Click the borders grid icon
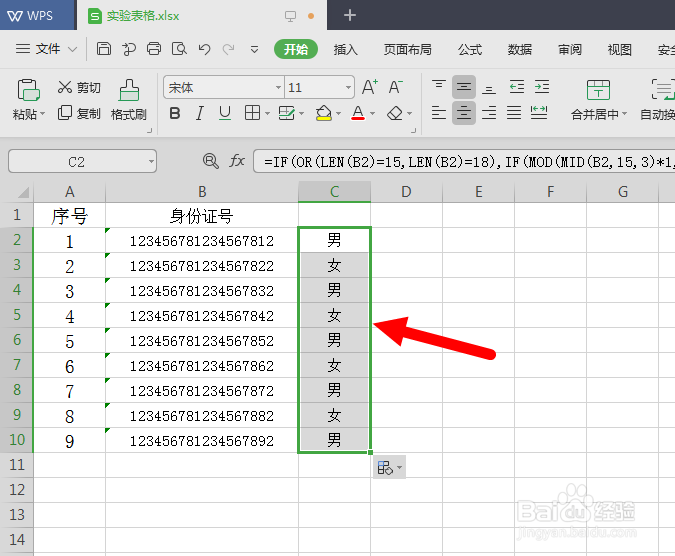The height and width of the screenshot is (556, 675). click(252, 113)
